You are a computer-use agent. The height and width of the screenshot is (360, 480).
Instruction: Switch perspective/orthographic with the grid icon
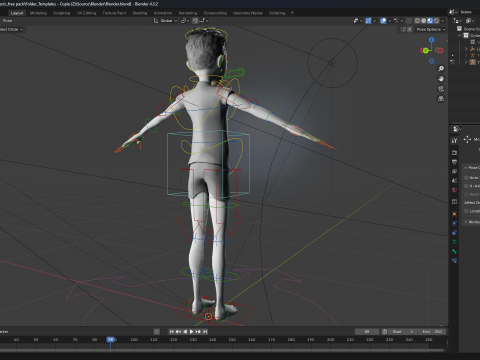pos(441,99)
